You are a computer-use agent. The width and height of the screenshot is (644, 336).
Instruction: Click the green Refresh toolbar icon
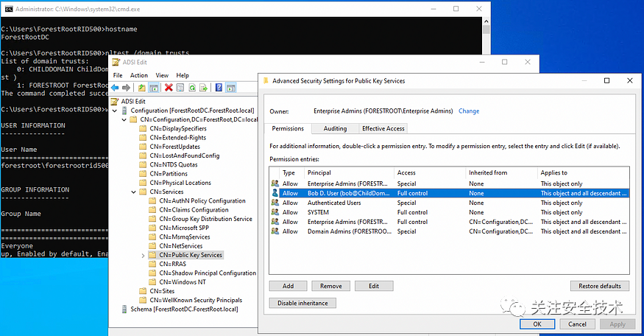tap(192, 88)
